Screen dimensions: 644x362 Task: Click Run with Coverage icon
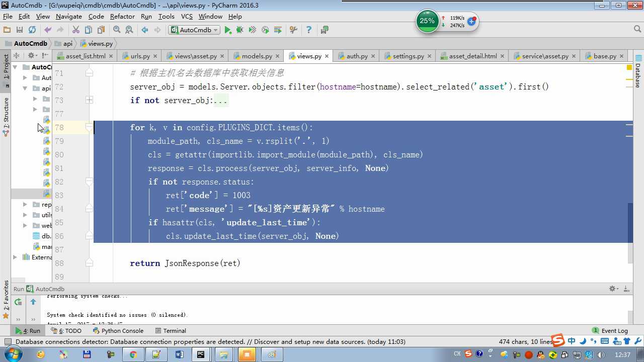[x=253, y=30]
